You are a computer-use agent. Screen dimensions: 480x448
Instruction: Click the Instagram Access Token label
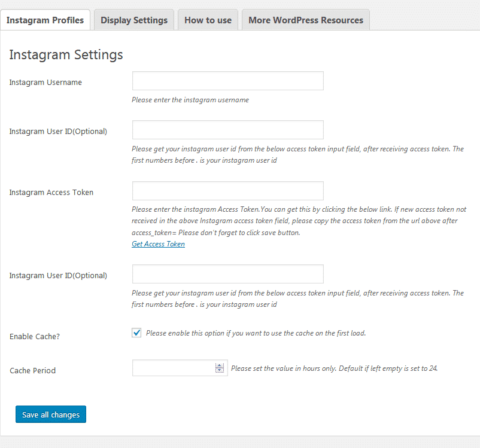point(51,192)
